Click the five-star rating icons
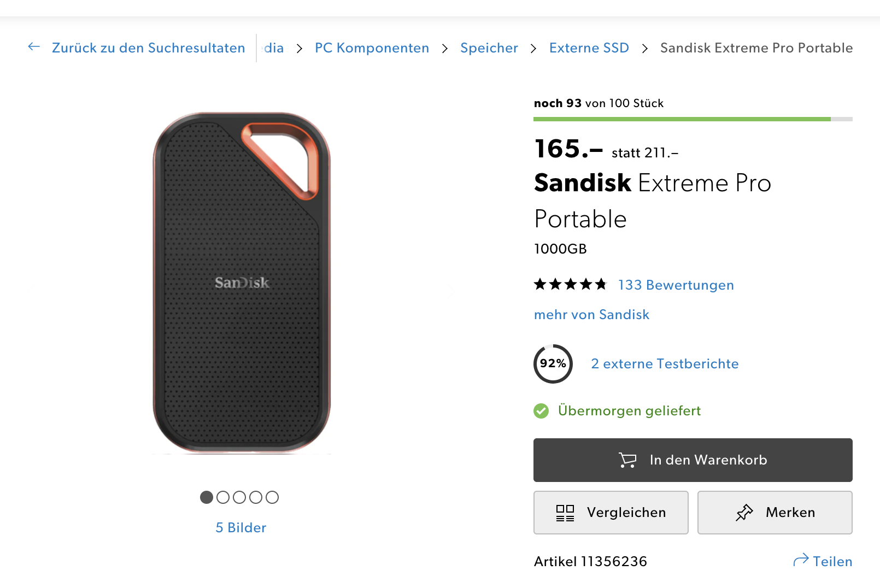 (570, 284)
